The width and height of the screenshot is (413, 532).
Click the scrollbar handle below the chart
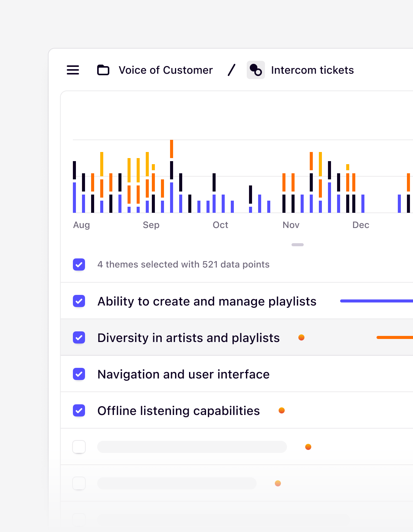(298, 245)
